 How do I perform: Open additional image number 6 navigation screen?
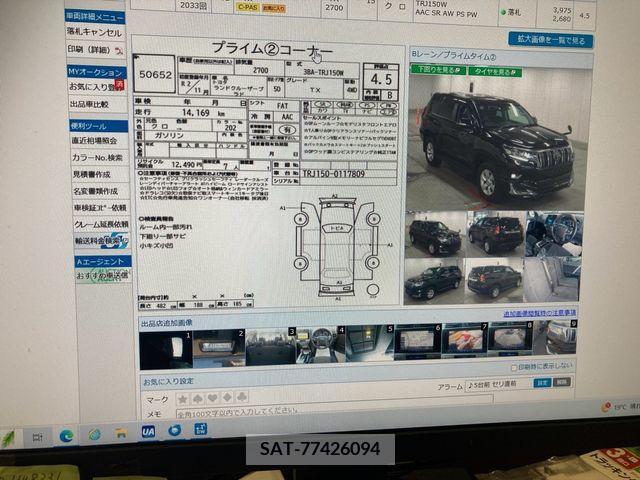tap(418, 341)
